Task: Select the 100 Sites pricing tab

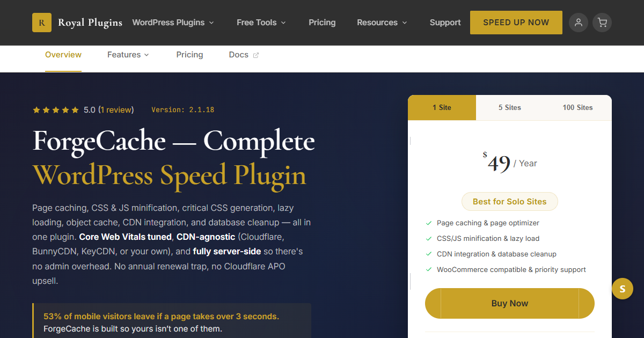Action: [577, 107]
